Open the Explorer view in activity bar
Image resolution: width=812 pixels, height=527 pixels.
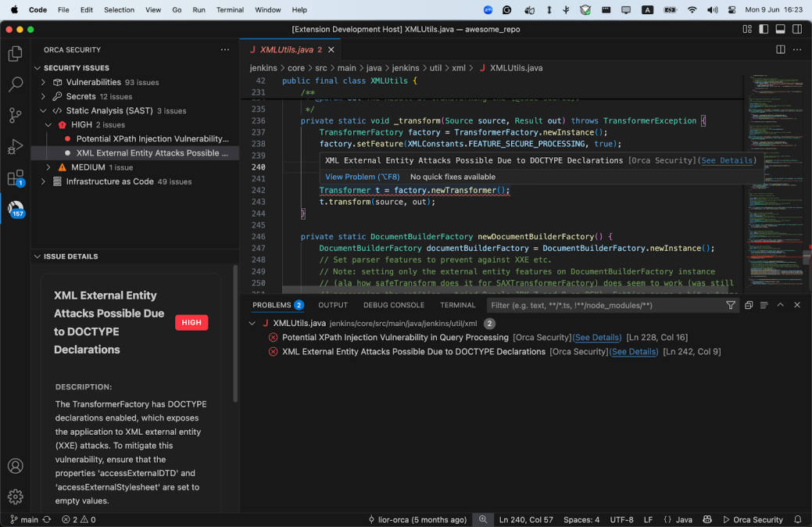(16, 53)
